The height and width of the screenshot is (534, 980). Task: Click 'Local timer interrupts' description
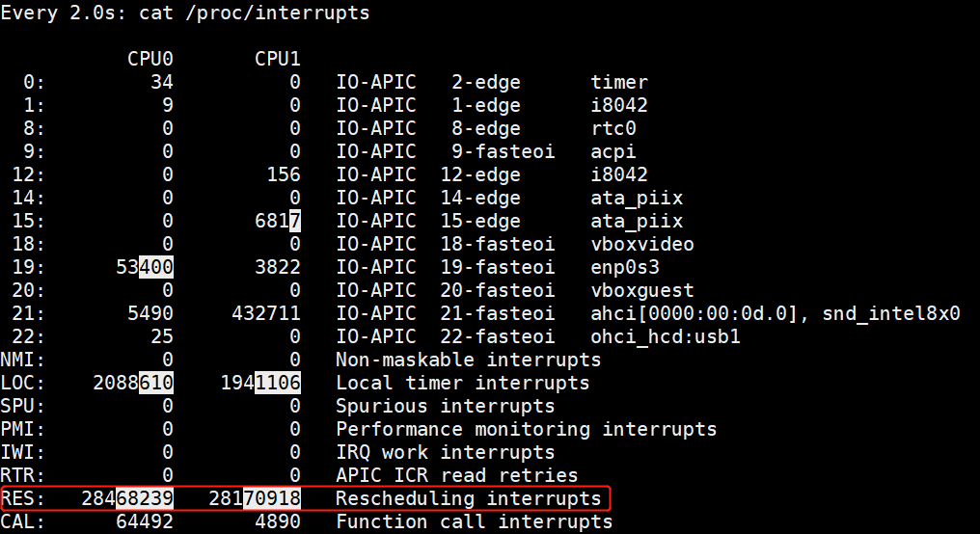tap(462, 383)
